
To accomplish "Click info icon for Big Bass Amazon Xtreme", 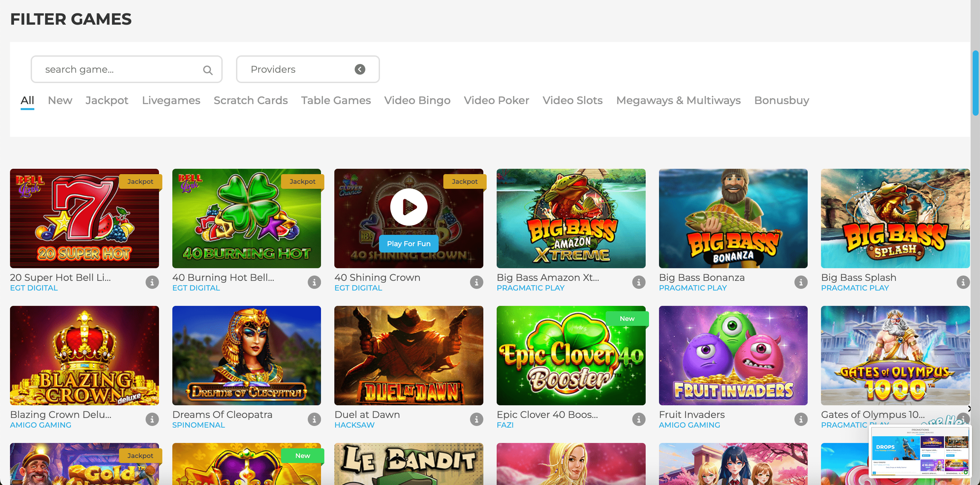I will pos(639,282).
